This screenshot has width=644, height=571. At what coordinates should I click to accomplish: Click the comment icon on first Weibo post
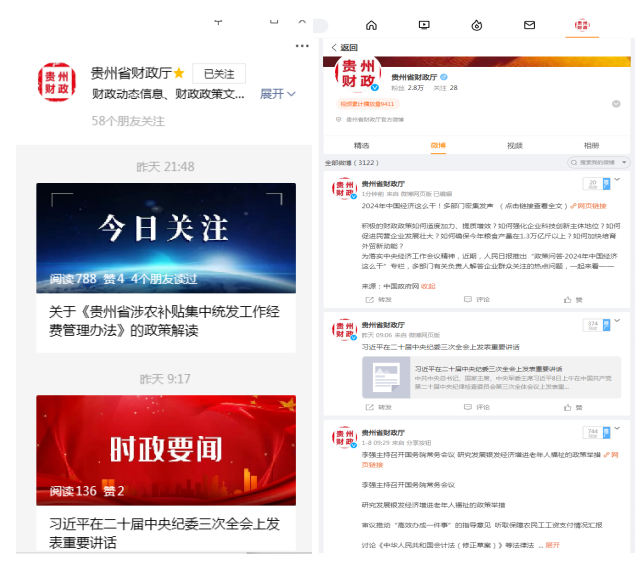point(477,299)
